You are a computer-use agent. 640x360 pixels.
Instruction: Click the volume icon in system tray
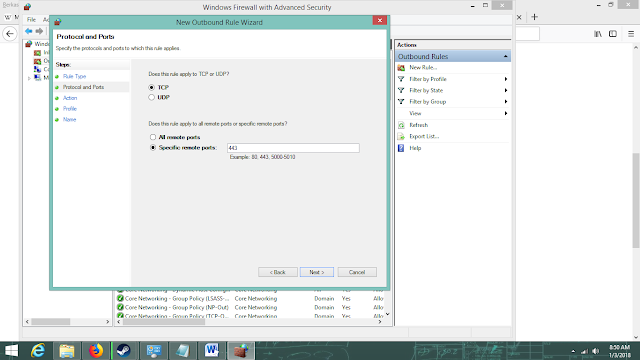coord(596,351)
